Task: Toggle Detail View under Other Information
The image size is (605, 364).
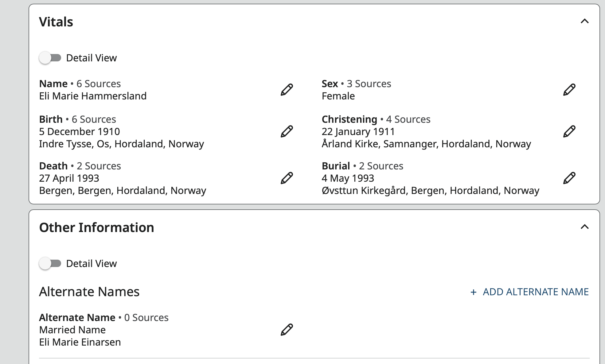Action: click(50, 263)
